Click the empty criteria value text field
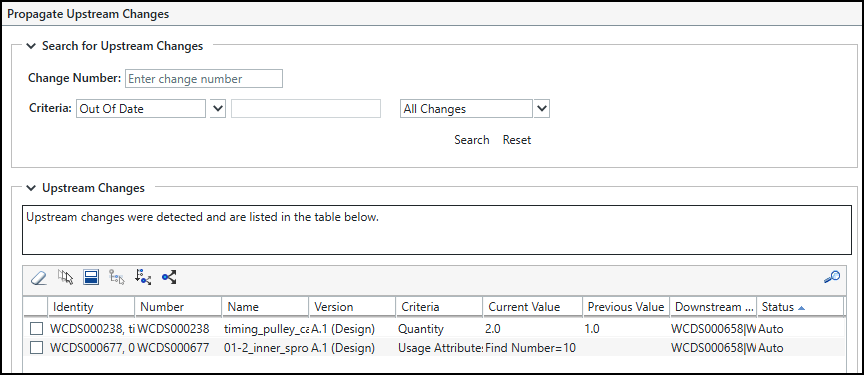This screenshot has height=375, width=864. point(306,108)
